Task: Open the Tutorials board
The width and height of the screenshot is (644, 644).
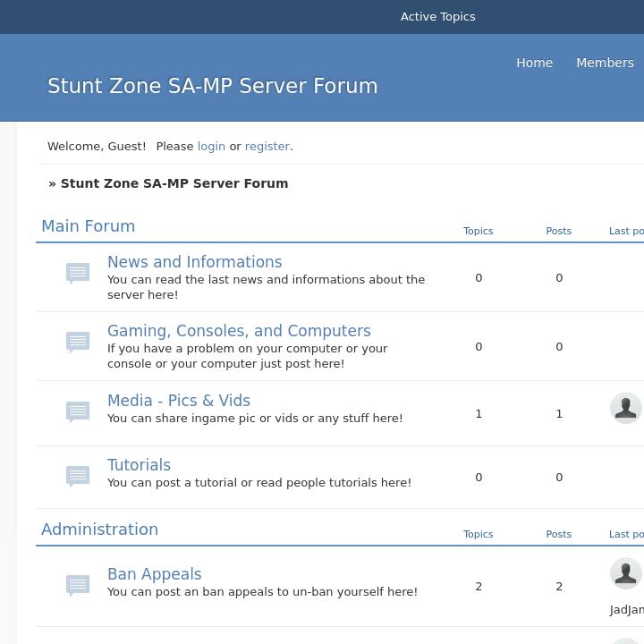Action: click(139, 465)
